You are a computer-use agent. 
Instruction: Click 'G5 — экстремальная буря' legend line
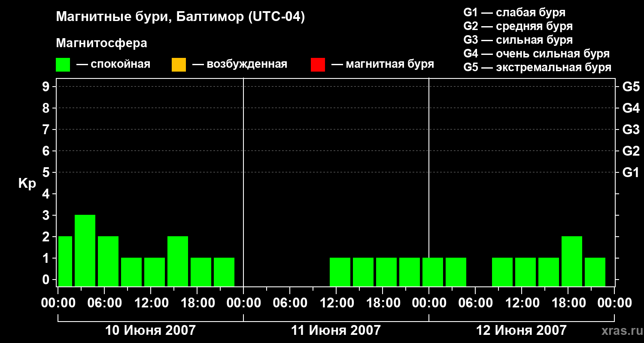(537, 67)
